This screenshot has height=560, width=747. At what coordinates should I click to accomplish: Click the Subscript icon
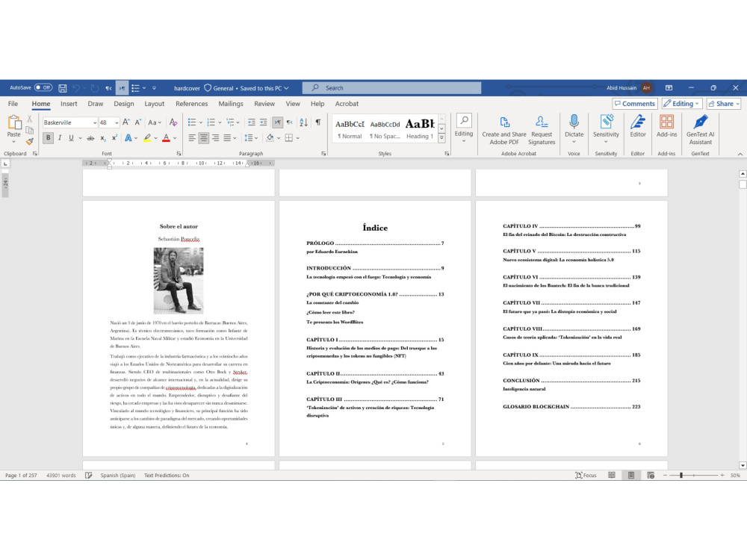coord(103,138)
